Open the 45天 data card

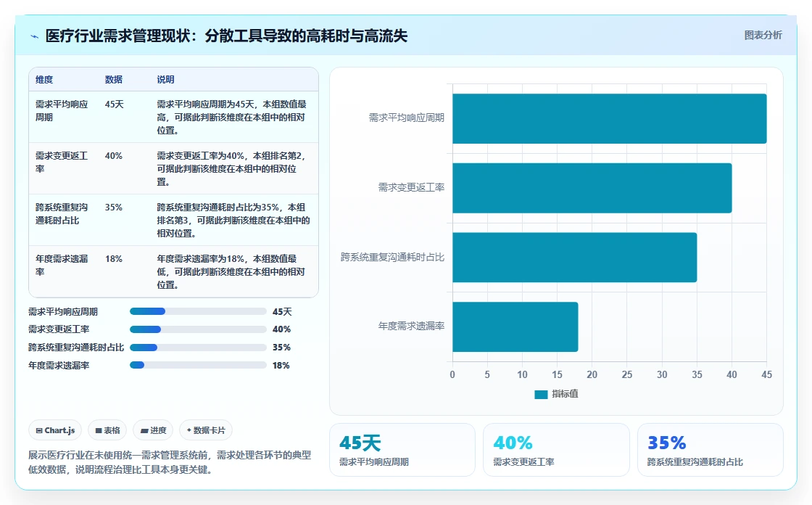(x=402, y=450)
